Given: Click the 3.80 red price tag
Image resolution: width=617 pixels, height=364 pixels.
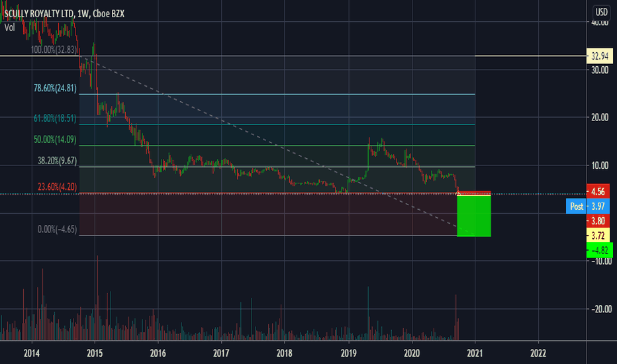Looking at the screenshot, I should pyautogui.click(x=598, y=221).
